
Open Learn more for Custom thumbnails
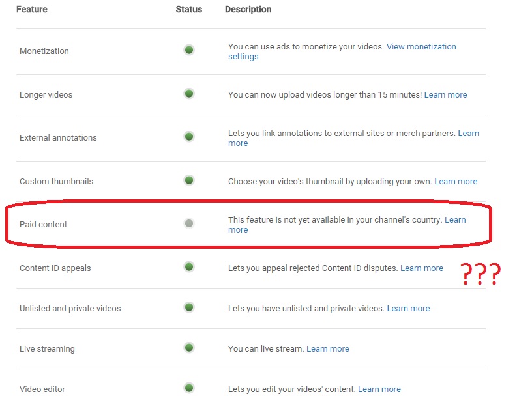[456, 181]
